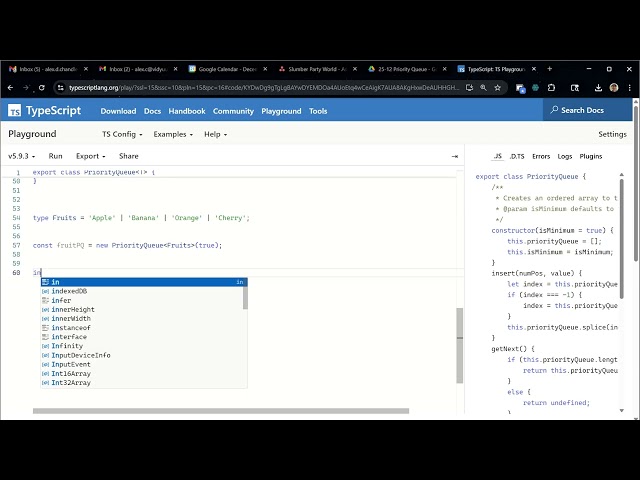Click the browser forward arrow

26,88
